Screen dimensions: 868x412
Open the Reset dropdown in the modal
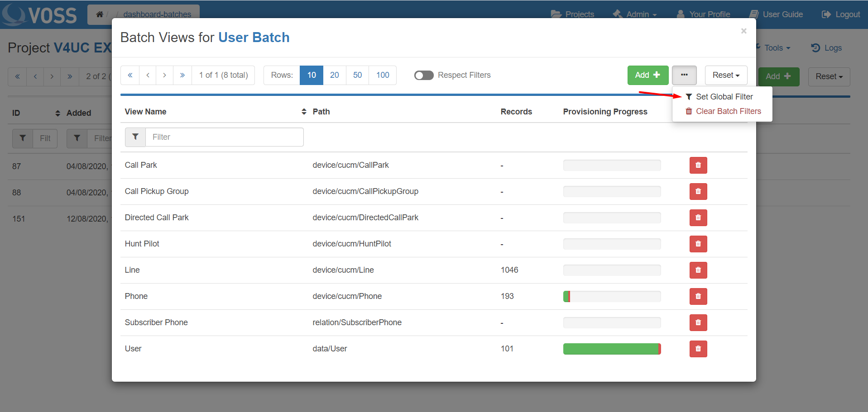(x=725, y=75)
